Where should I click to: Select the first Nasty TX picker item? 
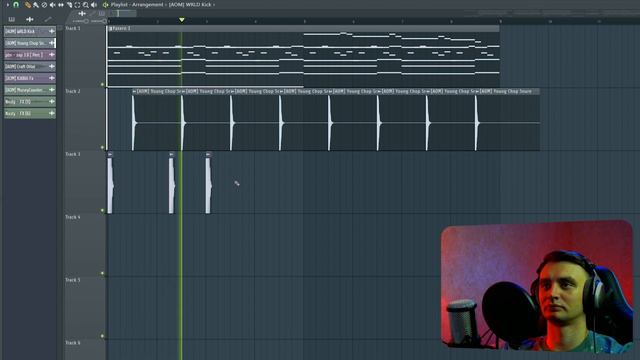30,102
